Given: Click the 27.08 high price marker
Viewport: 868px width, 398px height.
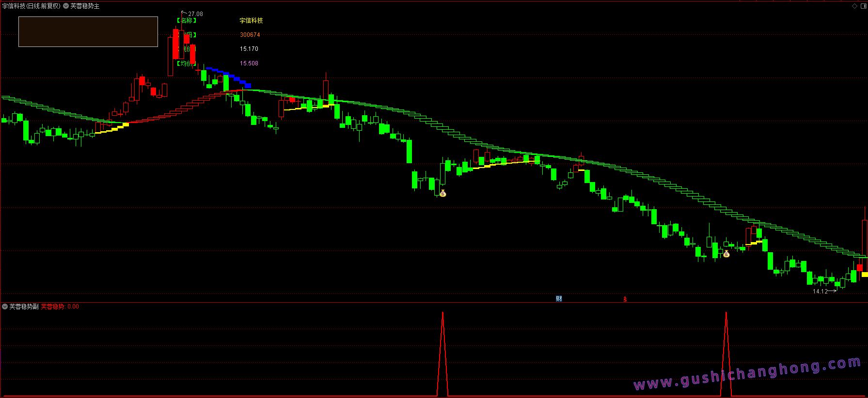Looking at the screenshot, I should tap(195, 14).
